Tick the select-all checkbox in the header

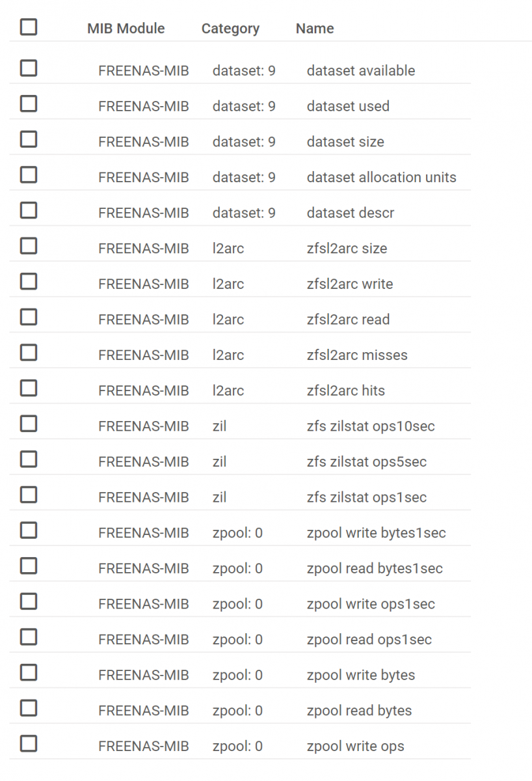(x=29, y=27)
